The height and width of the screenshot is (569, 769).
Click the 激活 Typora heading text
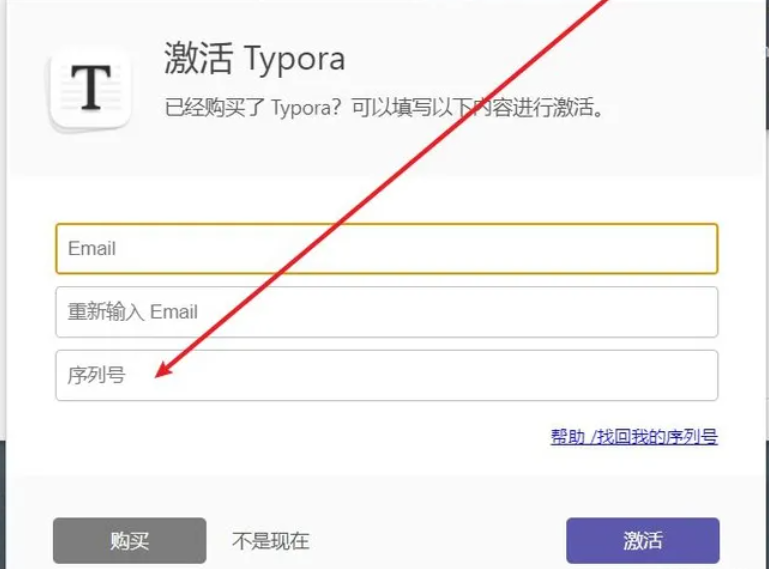(x=255, y=58)
